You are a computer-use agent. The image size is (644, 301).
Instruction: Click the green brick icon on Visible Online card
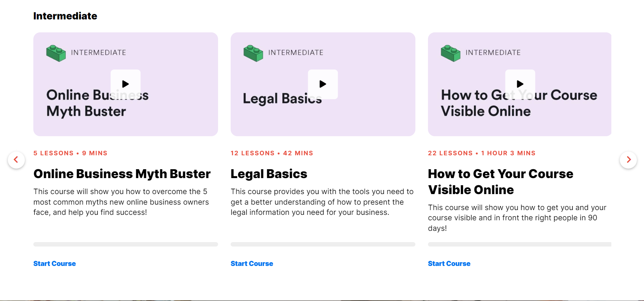450,53
